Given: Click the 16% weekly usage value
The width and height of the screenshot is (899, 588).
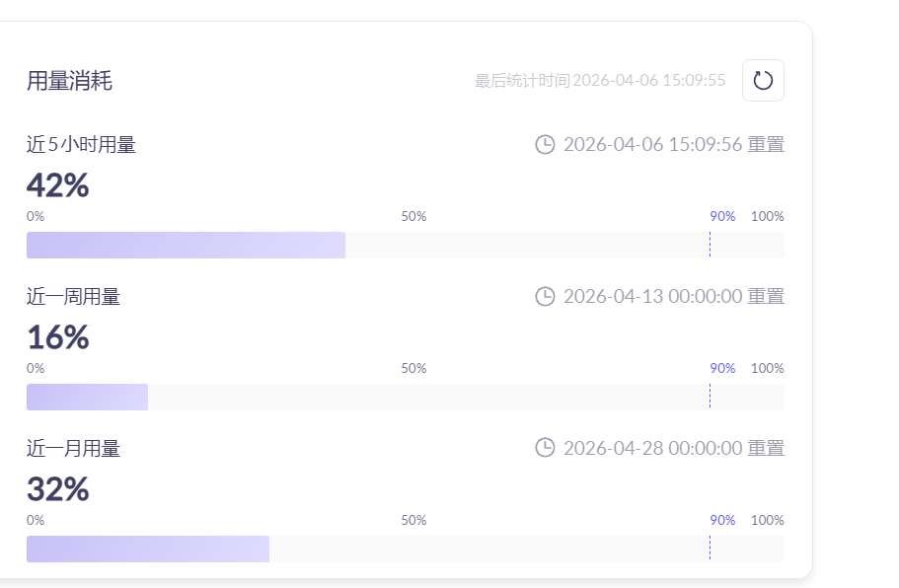Looking at the screenshot, I should pos(57,337).
